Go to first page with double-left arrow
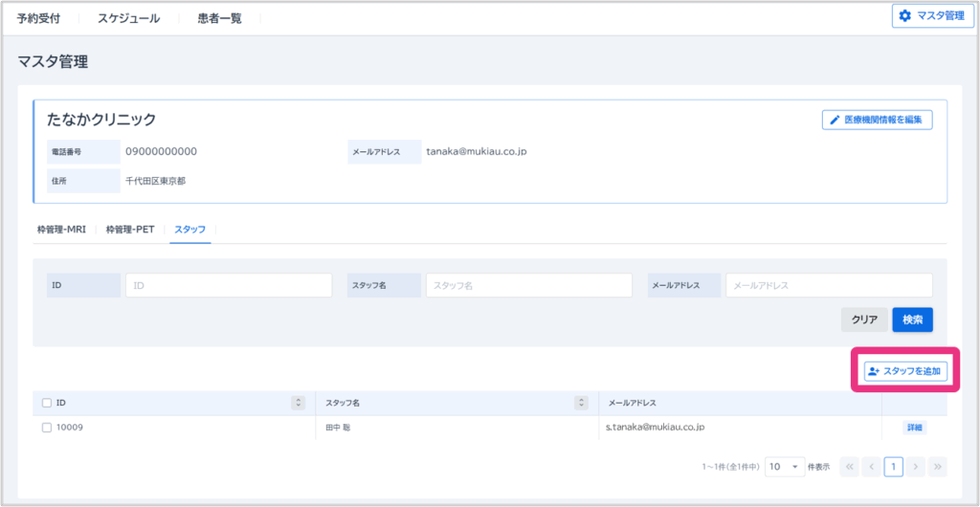 pyautogui.click(x=849, y=467)
